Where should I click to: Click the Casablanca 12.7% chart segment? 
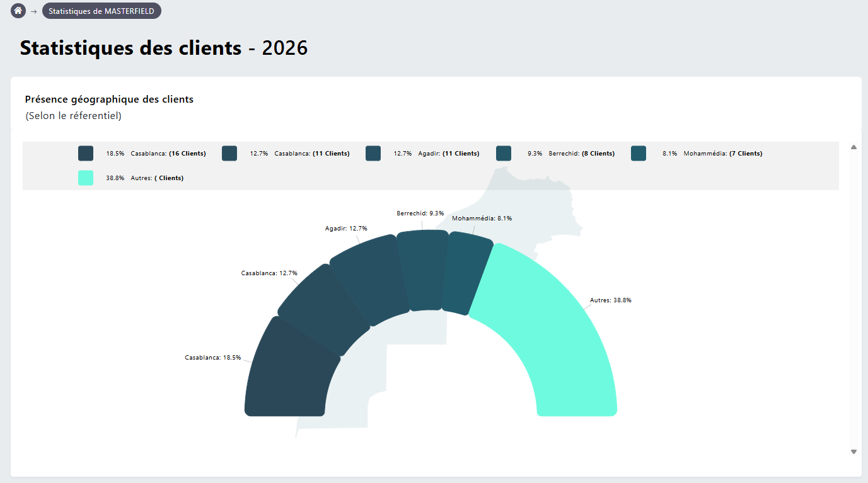coord(323,310)
